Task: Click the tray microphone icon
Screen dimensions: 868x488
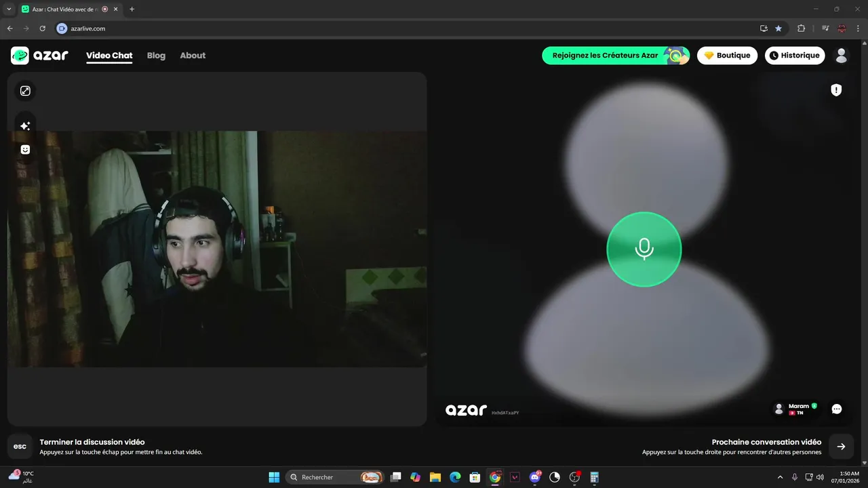Action: pos(795,477)
